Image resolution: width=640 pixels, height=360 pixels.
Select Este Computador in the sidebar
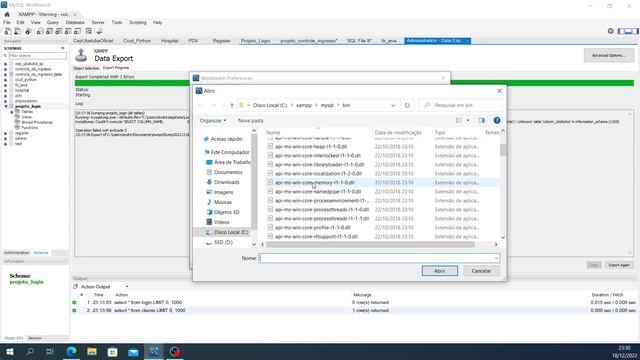tap(229, 152)
